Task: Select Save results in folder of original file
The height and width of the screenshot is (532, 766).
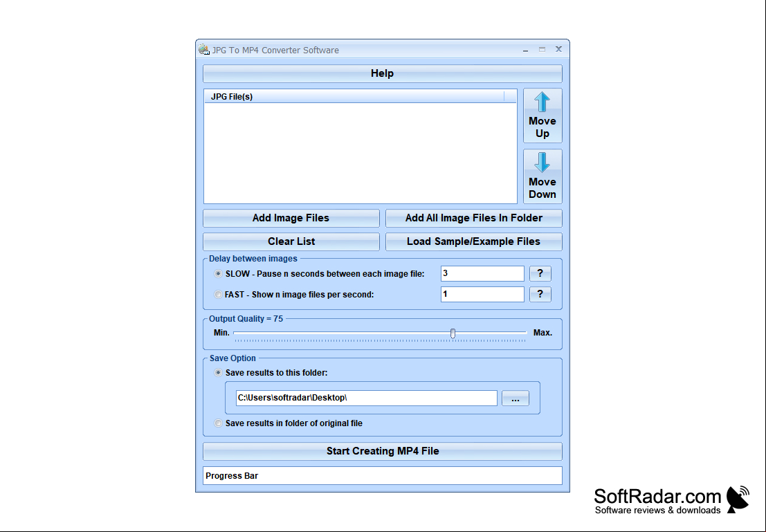Action: [219, 423]
